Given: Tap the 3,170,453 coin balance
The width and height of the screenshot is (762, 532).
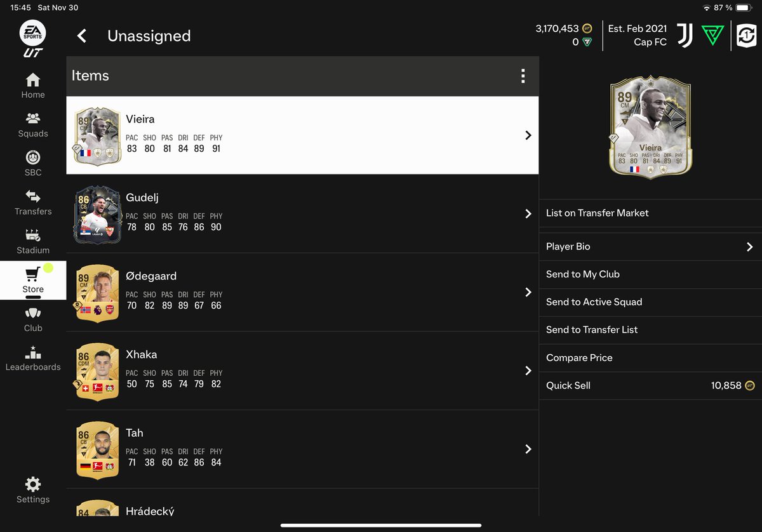Looking at the screenshot, I should 557,29.
